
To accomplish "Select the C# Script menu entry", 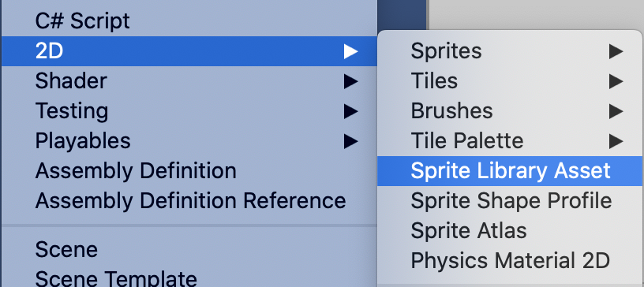I will coord(189,21).
